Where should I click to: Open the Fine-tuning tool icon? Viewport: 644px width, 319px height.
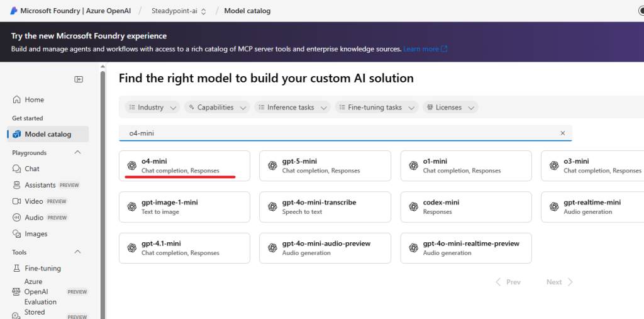point(17,269)
